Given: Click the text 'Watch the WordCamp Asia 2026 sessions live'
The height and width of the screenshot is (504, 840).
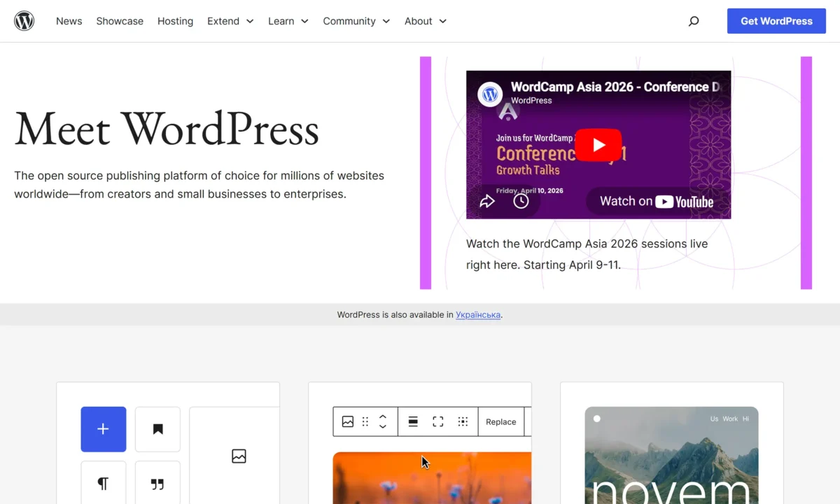Looking at the screenshot, I should 587,244.
